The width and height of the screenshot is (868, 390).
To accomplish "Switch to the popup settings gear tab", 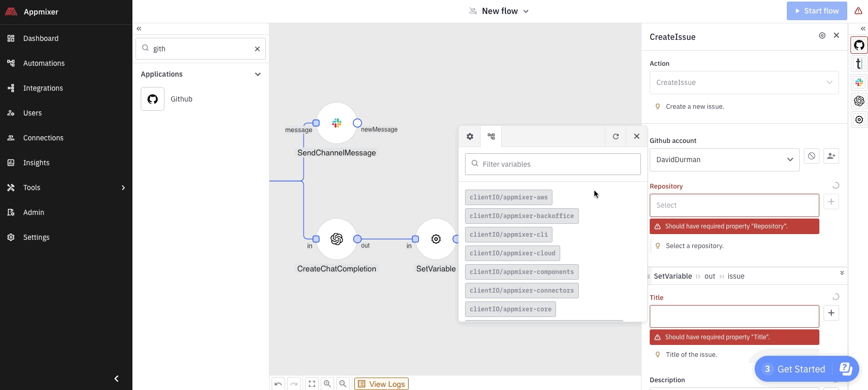I will (x=470, y=137).
